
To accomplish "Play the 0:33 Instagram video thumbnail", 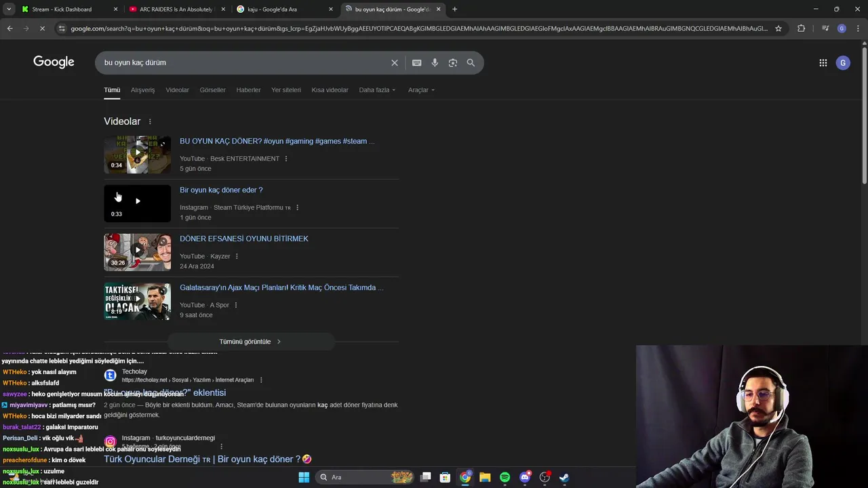I will [x=137, y=203].
